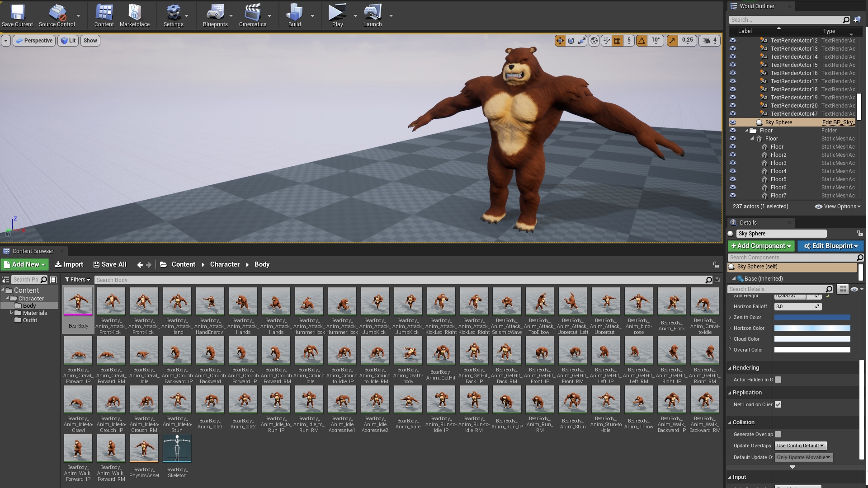Click the Build toolbar icon

click(x=294, y=15)
